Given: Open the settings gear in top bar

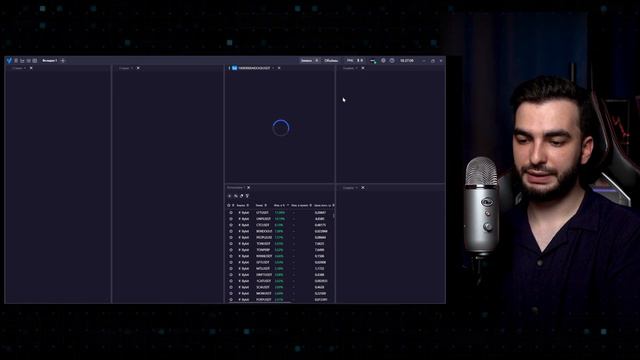Looking at the screenshot, I should click(x=383, y=60).
